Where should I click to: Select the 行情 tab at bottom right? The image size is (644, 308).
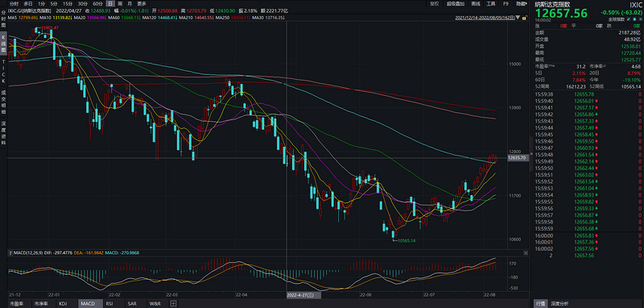coord(542,304)
